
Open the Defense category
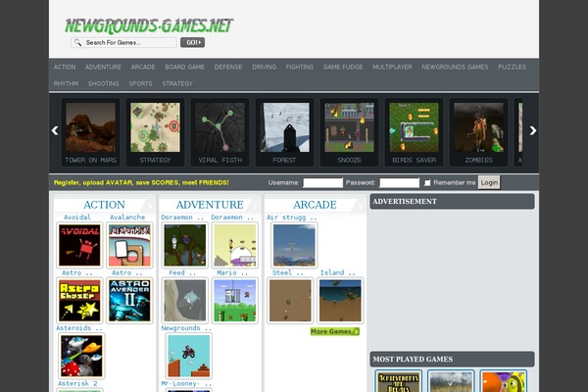pyautogui.click(x=228, y=68)
